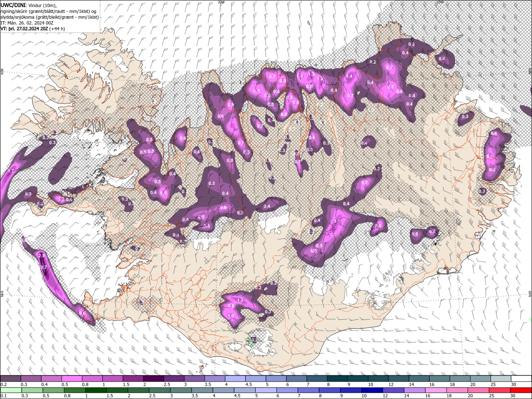Pick the snow legend swatch starting at 10

(378, 379)
